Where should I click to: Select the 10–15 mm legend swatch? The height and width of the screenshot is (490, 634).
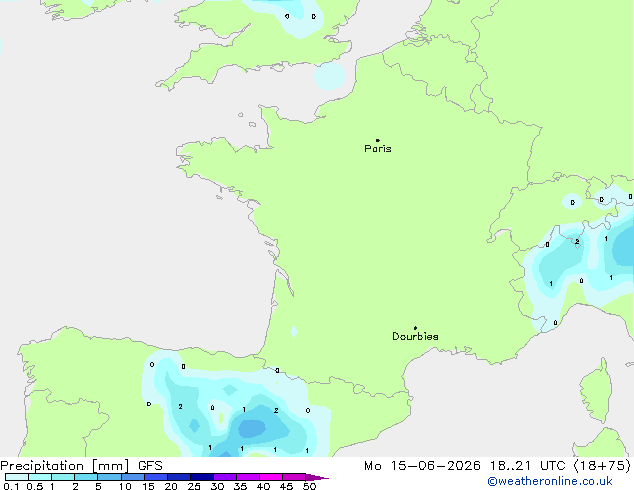click(x=133, y=477)
